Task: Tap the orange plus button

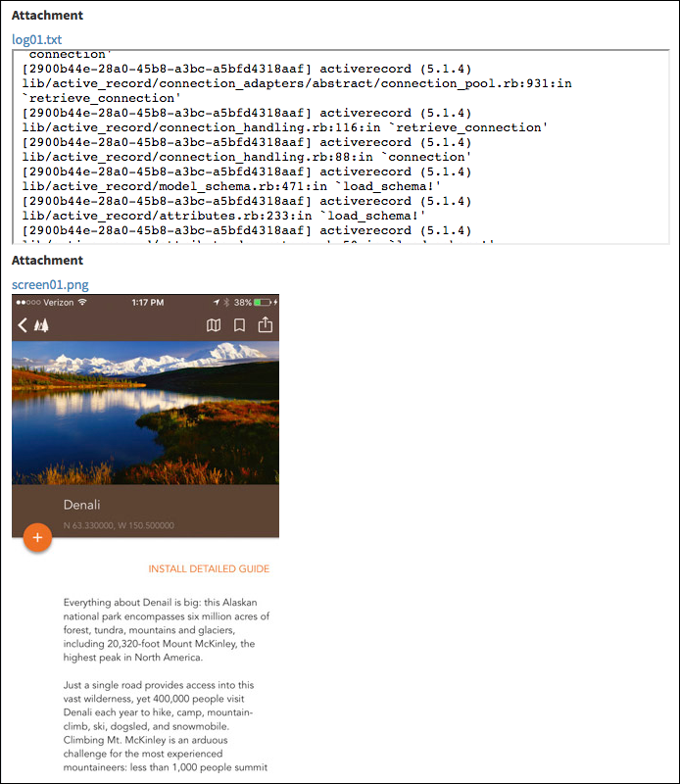Action: pyautogui.click(x=37, y=537)
